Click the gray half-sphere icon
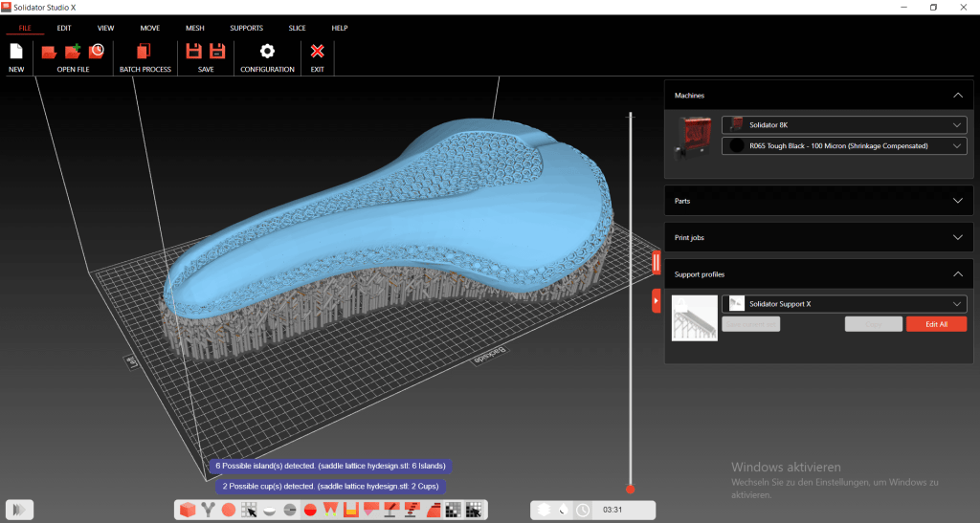 pyautogui.click(x=289, y=511)
